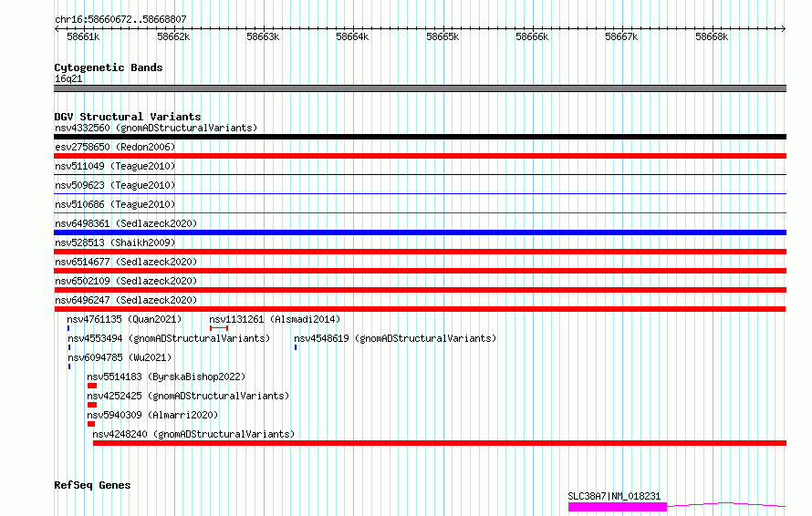The width and height of the screenshot is (812, 516).
Task: Open variant nsv5940309 (Almarri2020)
Action: pyautogui.click(x=152, y=415)
